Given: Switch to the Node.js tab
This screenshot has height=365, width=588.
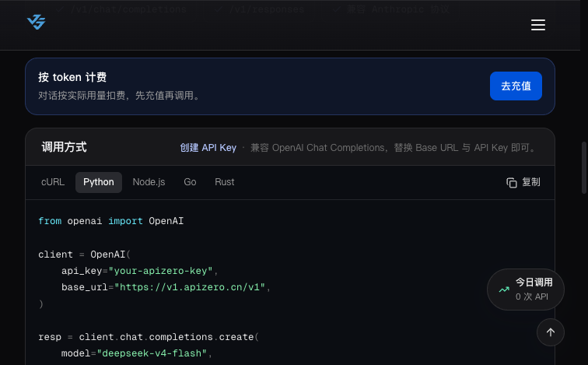Looking at the screenshot, I should 149,182.
